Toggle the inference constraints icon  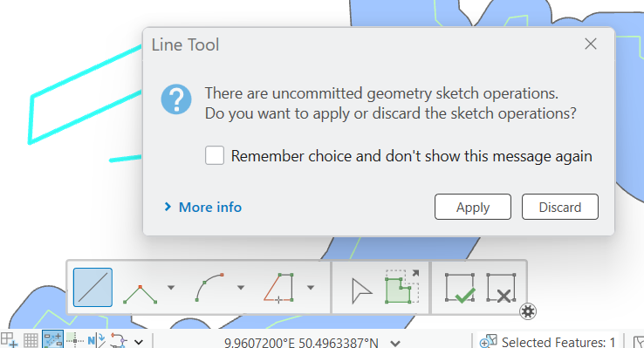(x=75, y=340)
